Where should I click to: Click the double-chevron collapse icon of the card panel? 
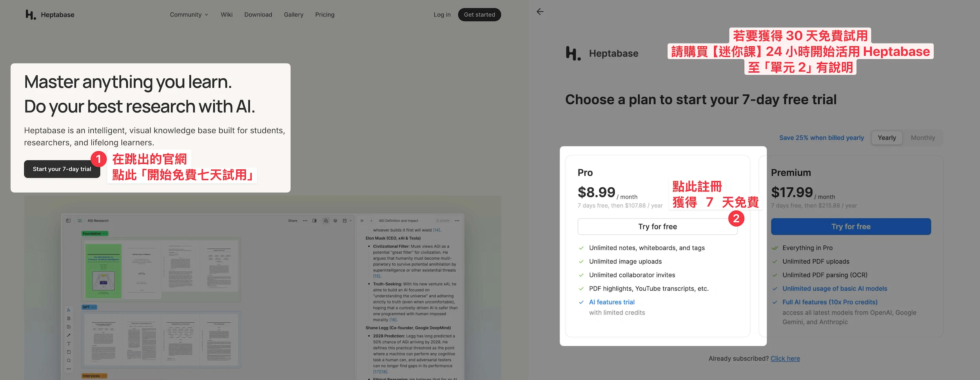click(x=362, y=221)
